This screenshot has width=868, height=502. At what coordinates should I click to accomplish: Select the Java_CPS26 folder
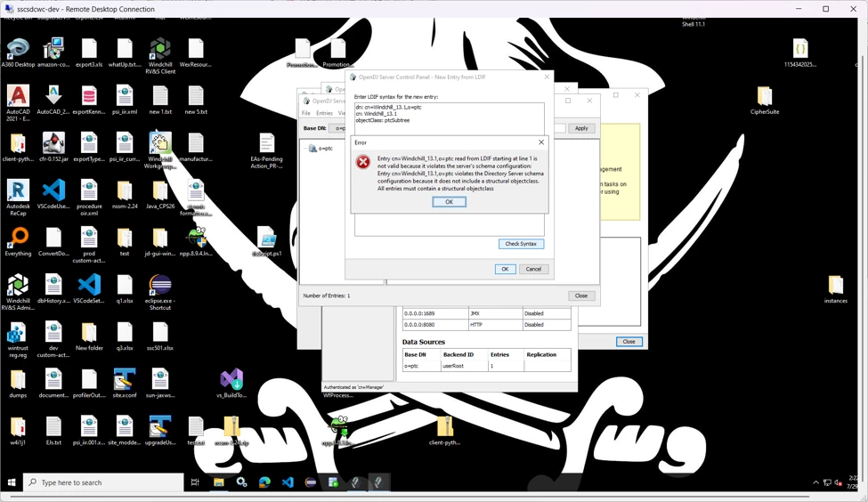[160, 195]
